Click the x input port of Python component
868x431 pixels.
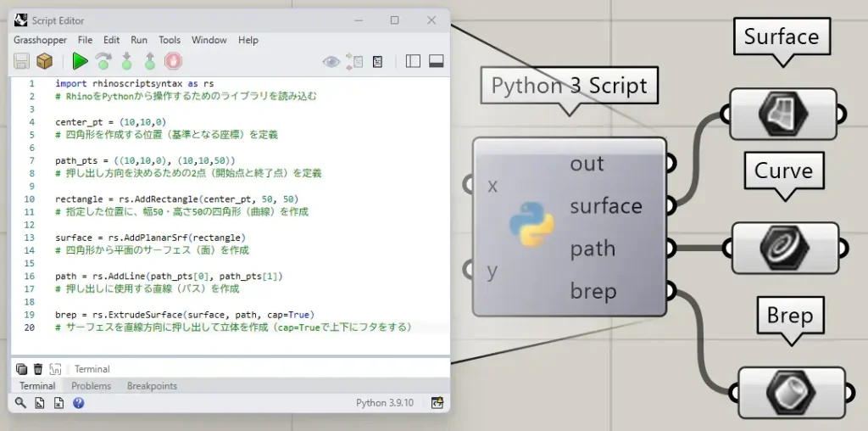pos(467,185)
